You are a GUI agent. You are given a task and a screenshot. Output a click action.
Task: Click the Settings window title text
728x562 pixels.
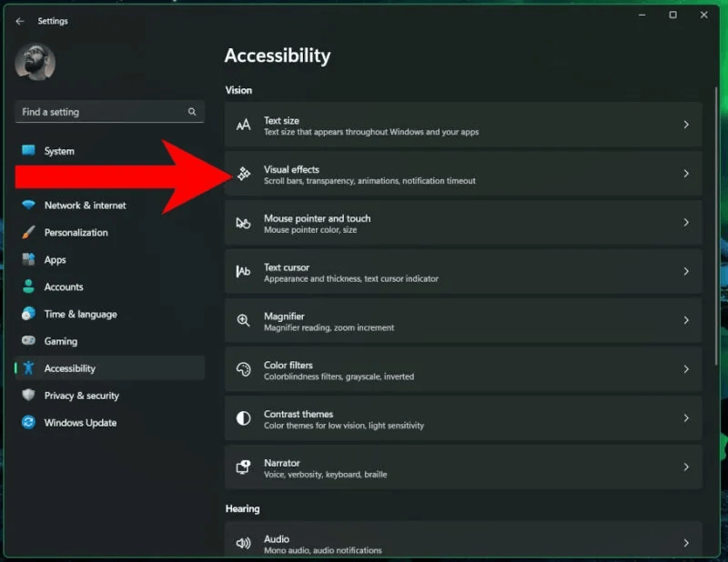53,21
